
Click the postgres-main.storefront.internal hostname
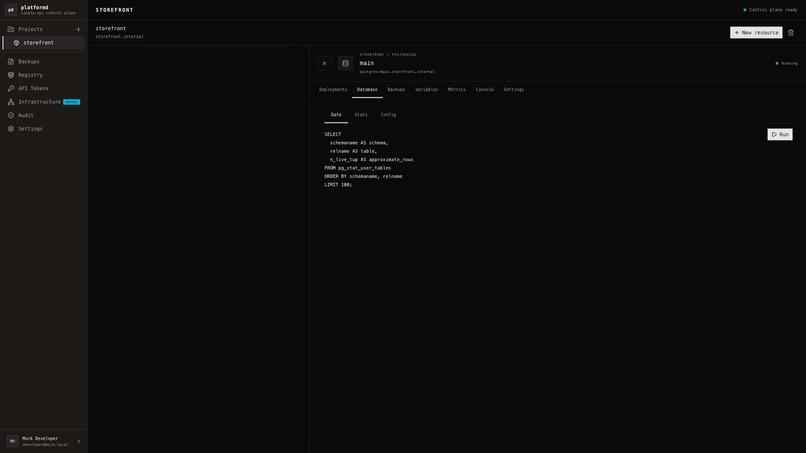(397, 72)
